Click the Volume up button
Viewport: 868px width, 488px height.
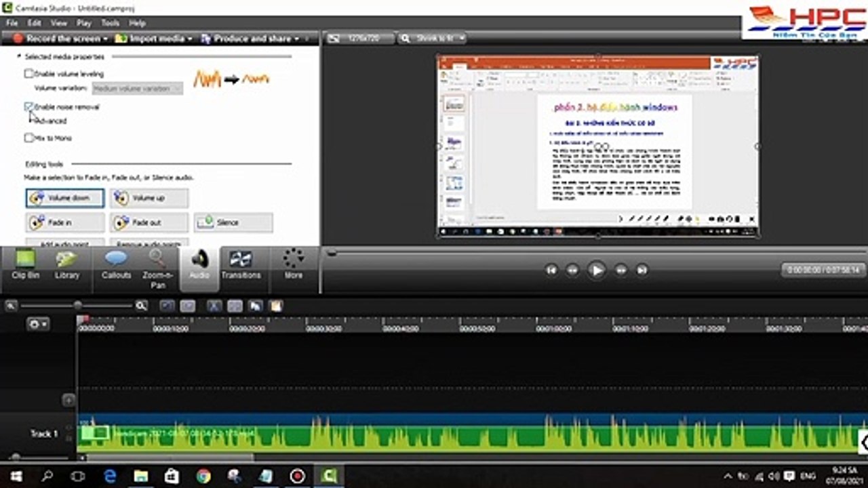tap(149, 198)
